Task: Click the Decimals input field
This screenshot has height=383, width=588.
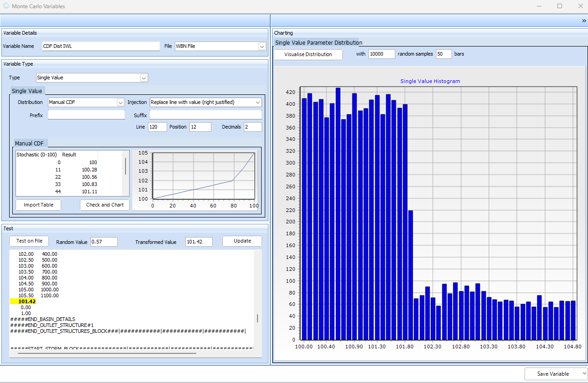Action: click(x=252, y=127)
